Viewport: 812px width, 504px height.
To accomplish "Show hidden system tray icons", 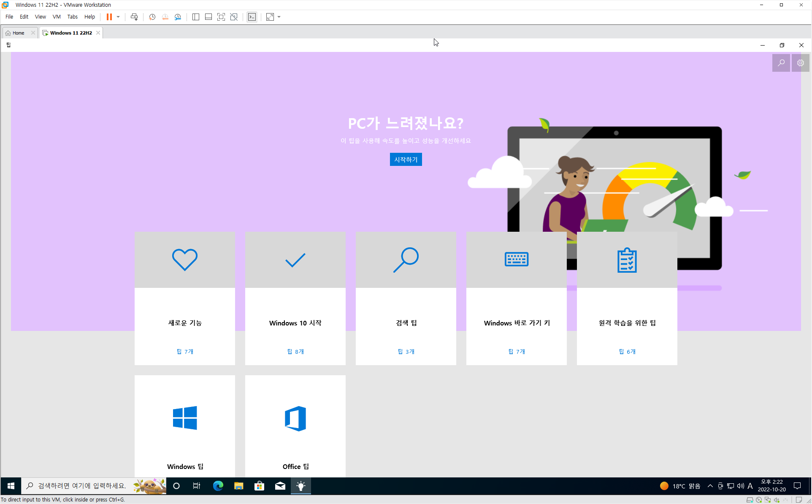I will [x=710, y=486].
